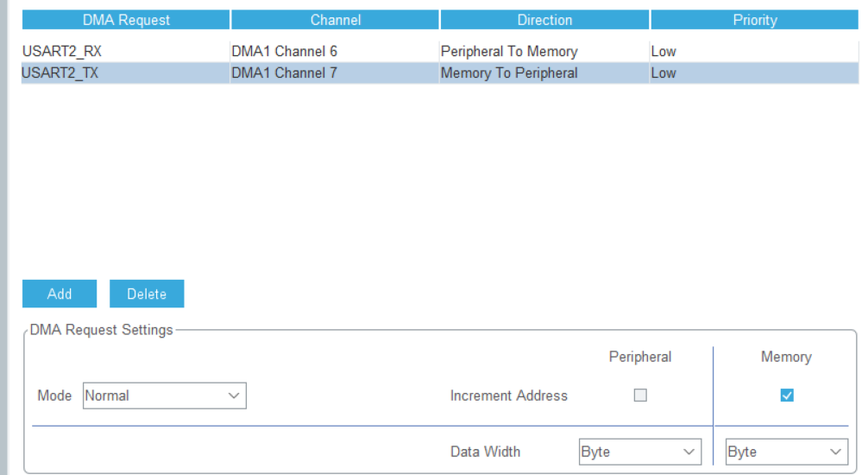Click the Channel column header

click(x=335, y=20)
